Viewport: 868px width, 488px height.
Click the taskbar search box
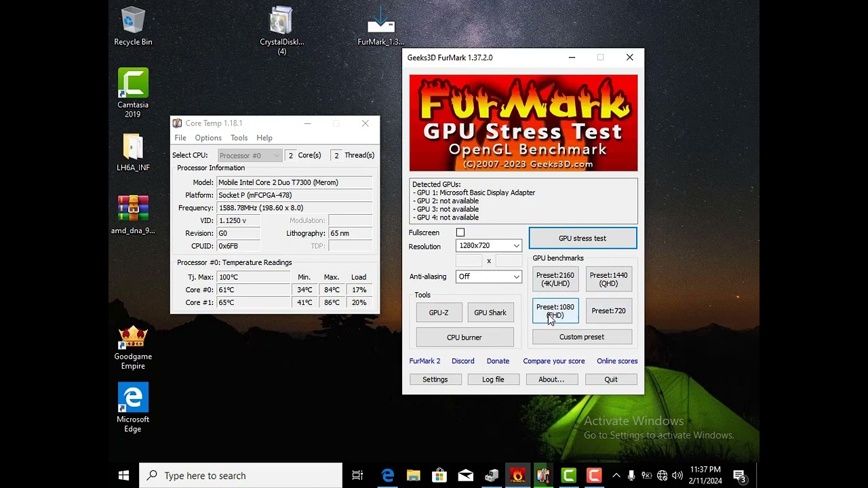[241, 476]
